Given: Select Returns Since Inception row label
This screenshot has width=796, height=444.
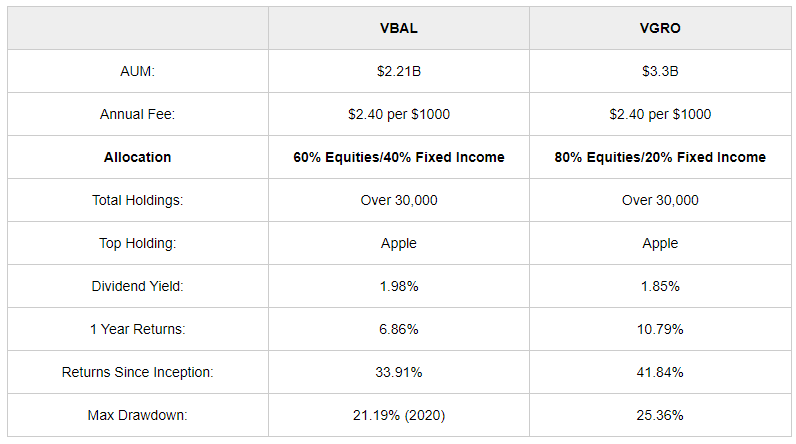Looking at the screenshot, I should coord(137,372).
